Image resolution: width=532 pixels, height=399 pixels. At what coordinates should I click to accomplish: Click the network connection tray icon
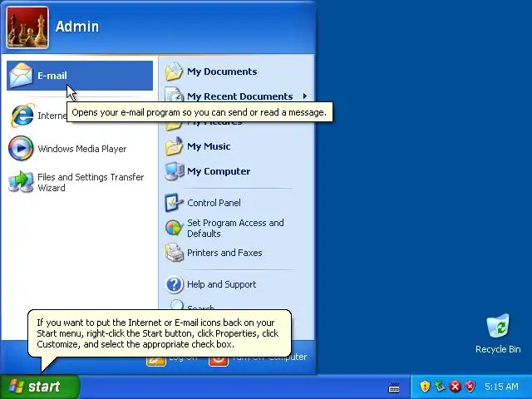440,386
